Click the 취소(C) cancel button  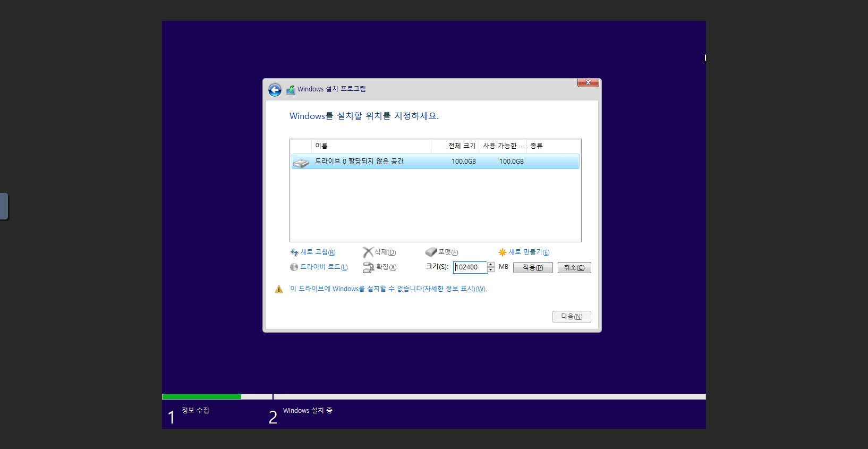coord(574,268)
